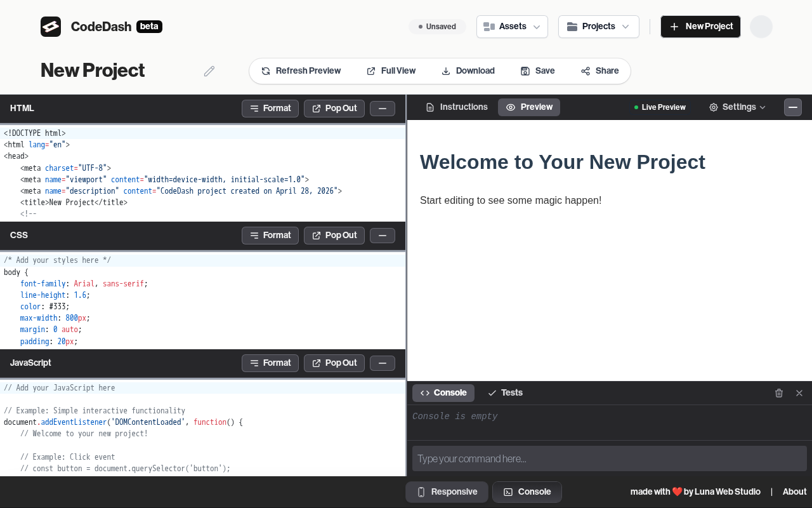Share the project
812x508 pixels.
[x=600, y=71]
